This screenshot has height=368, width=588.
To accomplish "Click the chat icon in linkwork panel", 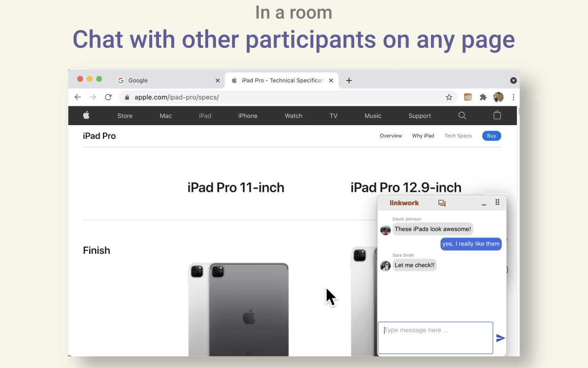I will coord(442,203).
